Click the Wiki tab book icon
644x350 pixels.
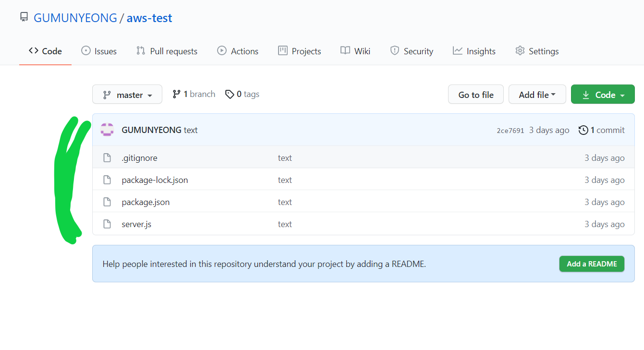345,50
